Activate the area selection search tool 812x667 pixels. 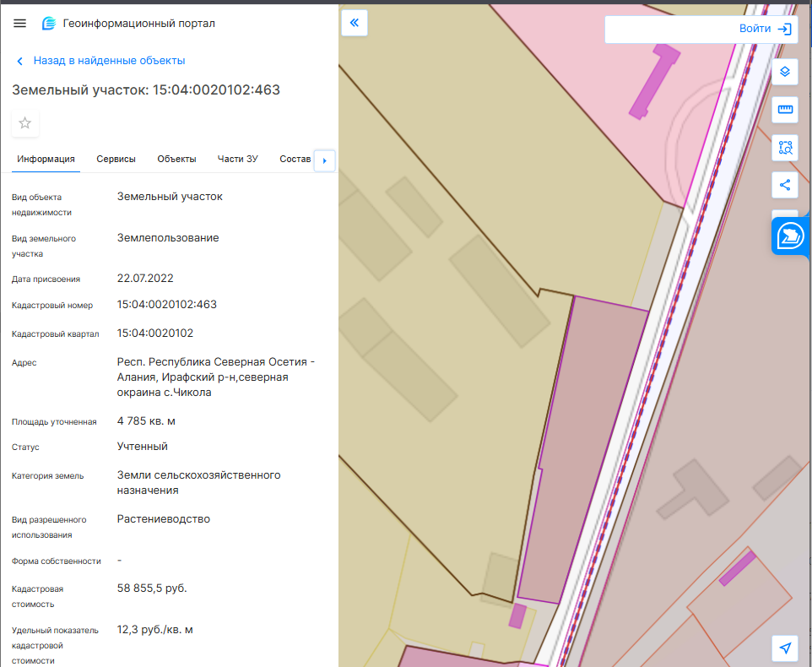(785, 148)
